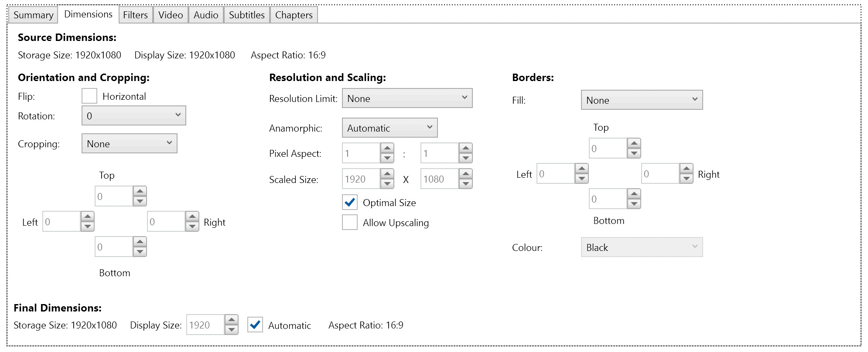The image size is (868, 352).
Task: Open the Anamorphic mode dropdown
Action: click(390, 128)
